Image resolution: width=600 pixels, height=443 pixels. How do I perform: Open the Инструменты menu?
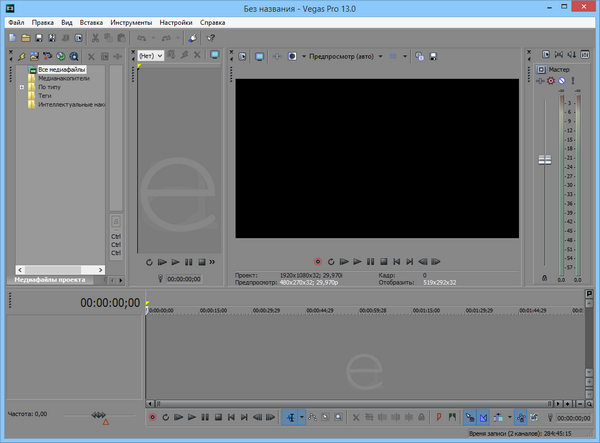point(131,21)
